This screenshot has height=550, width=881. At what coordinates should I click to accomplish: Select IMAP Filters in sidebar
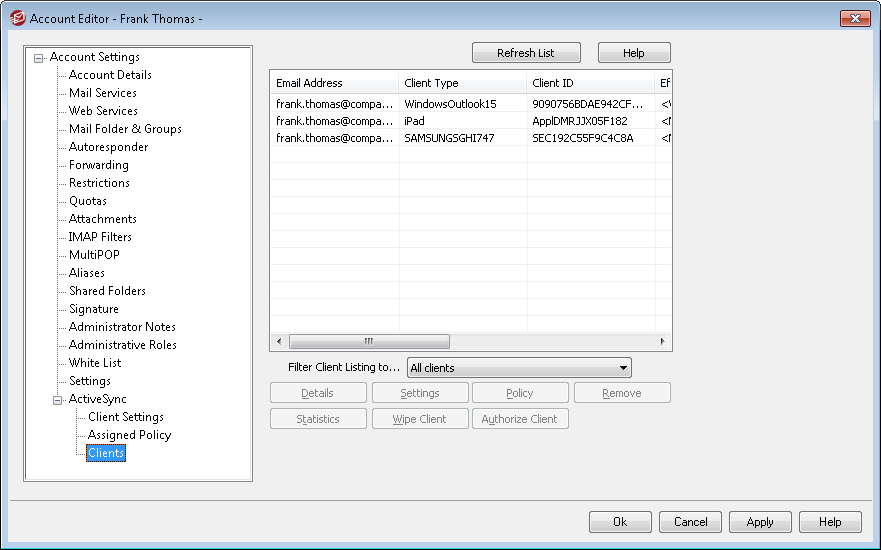tap(100, 237)
